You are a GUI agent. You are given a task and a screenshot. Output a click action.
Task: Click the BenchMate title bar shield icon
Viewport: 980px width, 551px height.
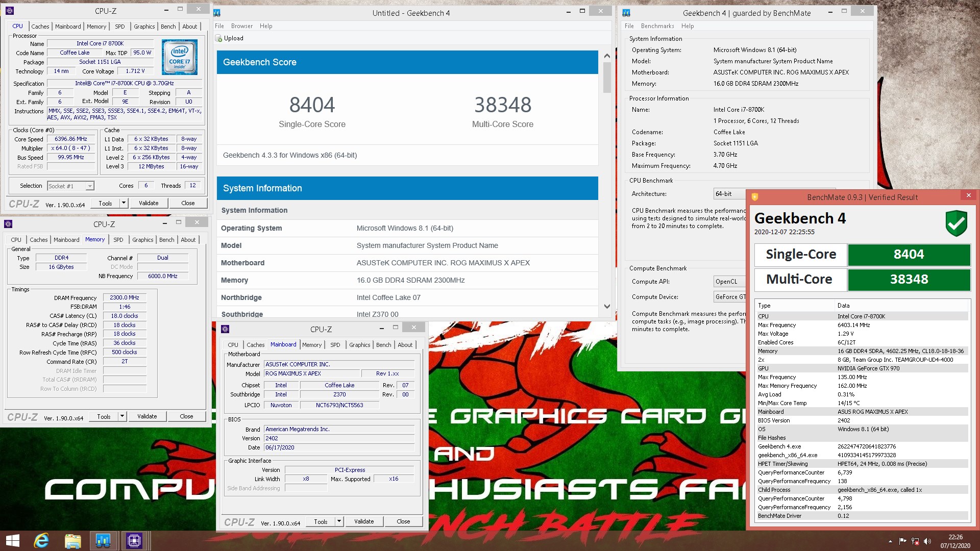[755, 197]
